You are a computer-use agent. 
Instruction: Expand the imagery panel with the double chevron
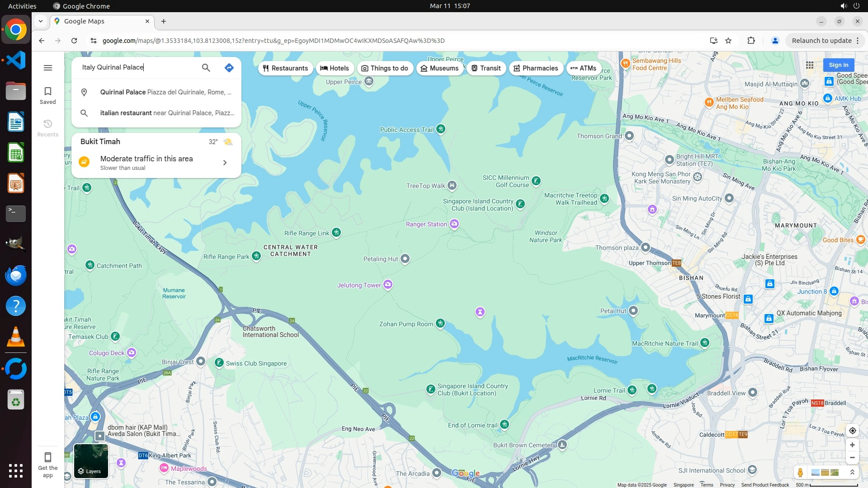point(852,472)
